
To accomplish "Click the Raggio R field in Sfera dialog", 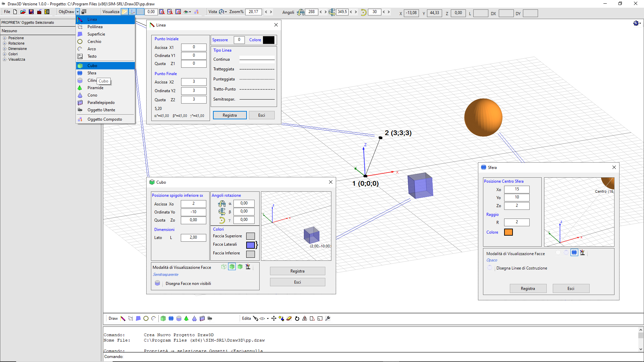I will point(517,222).
